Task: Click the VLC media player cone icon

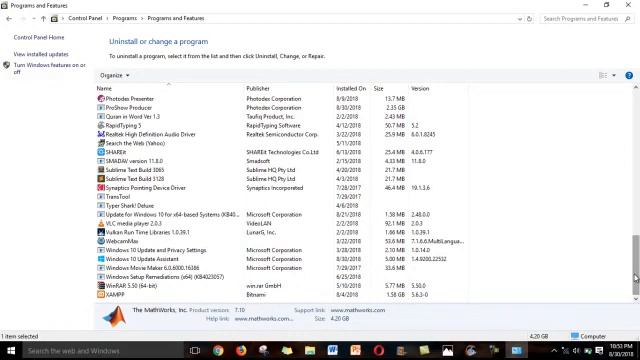Action: [x=101, y=223]
